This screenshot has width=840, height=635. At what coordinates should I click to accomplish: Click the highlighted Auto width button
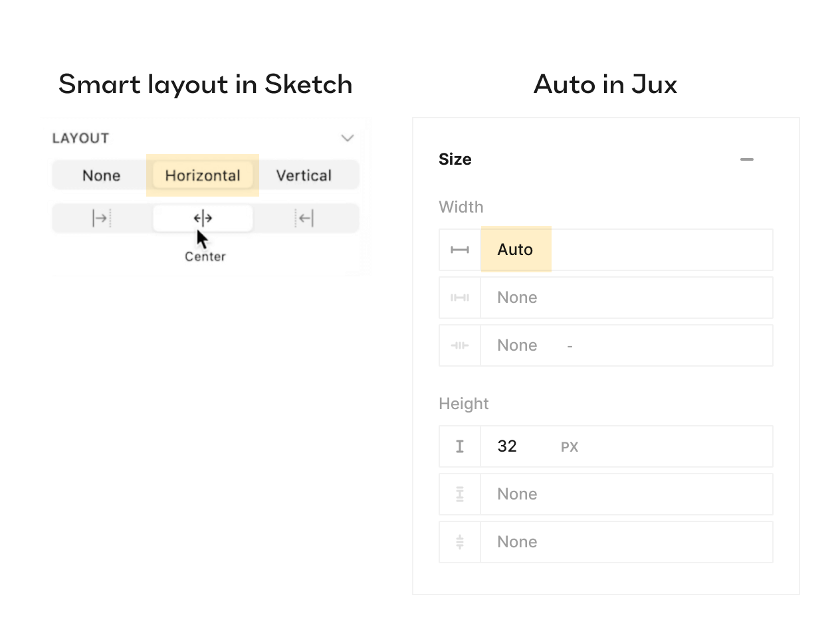516,249
